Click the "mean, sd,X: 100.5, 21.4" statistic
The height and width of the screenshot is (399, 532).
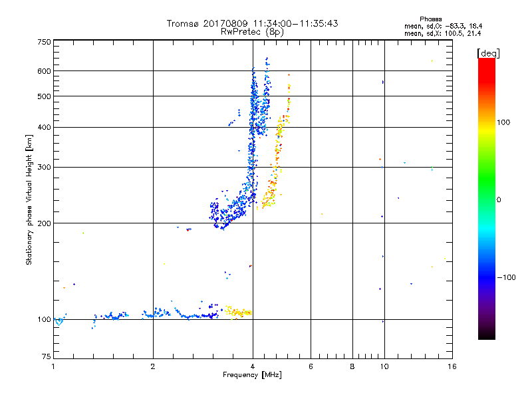click(442, 33)
